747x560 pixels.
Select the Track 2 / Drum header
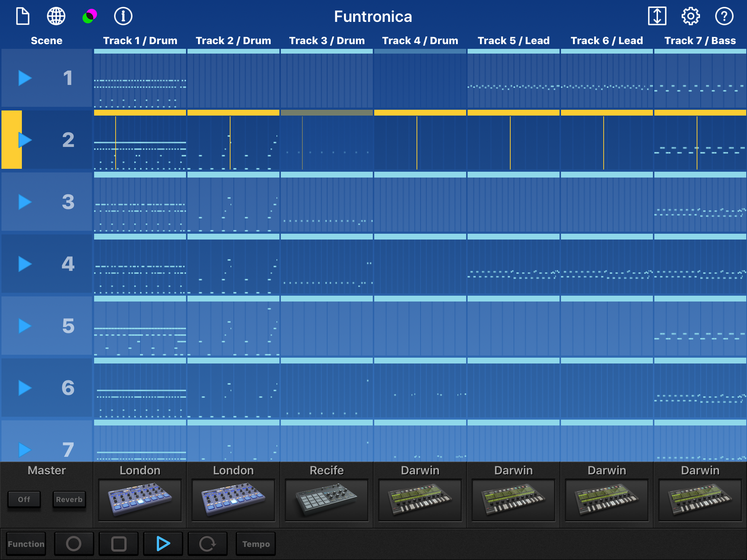[x=233, y=40]
